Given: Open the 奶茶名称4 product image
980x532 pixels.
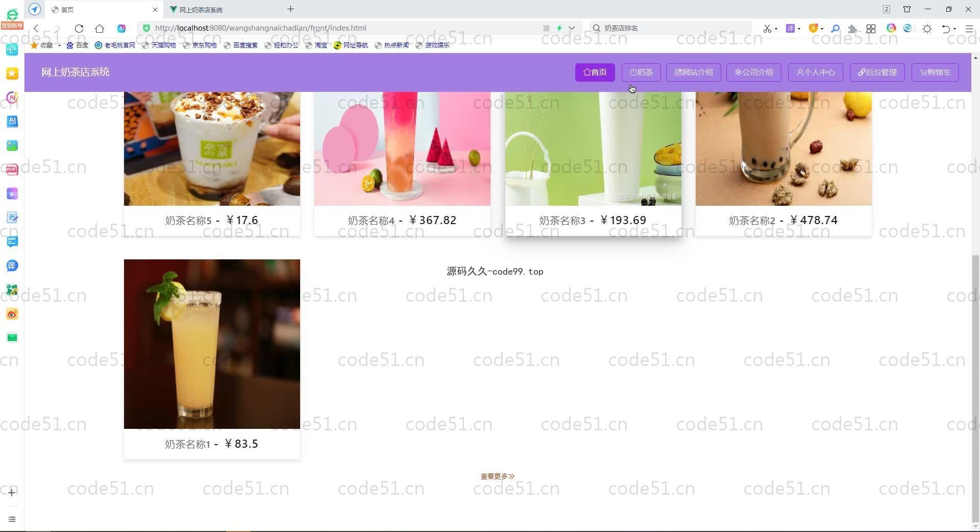Looking at the screenshot, I should 402,149.
